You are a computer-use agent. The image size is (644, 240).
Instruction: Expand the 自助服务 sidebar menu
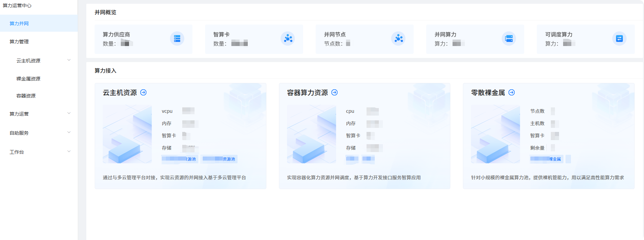point(69,133)
